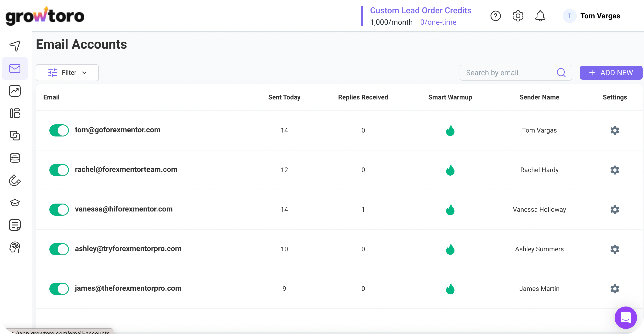This screenshot has width=644, height=334.
Task: Click the help question mark icon
Action: click(x=495, y=16)
